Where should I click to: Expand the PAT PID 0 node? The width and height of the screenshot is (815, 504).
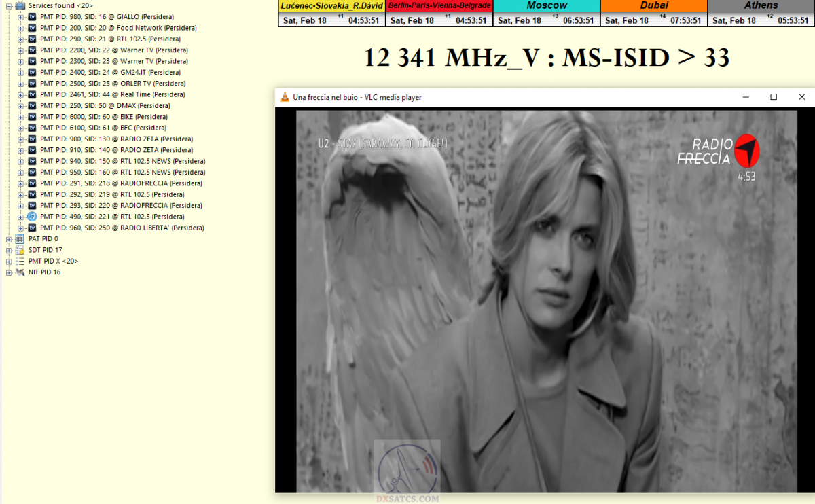[x=9, y=239]
